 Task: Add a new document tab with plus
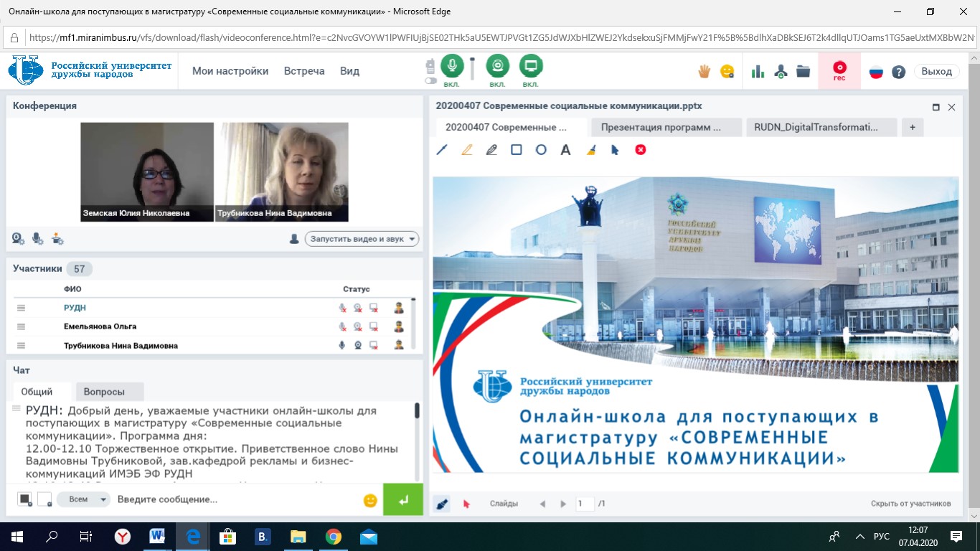tap(913, 127)
